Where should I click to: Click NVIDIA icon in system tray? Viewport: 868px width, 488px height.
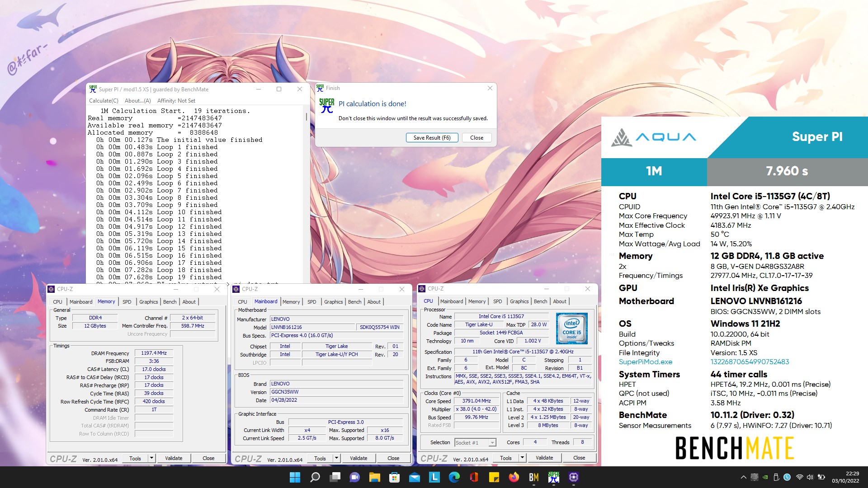click(x=765, y=477)
